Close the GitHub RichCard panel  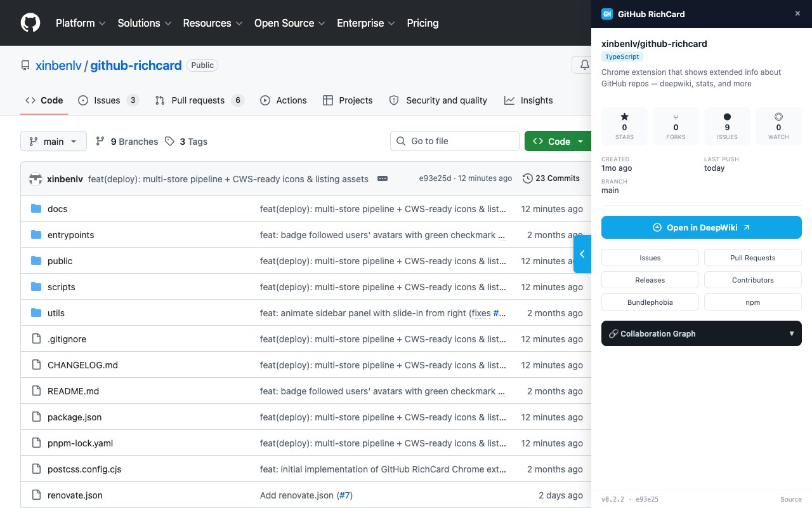[797, 13]
